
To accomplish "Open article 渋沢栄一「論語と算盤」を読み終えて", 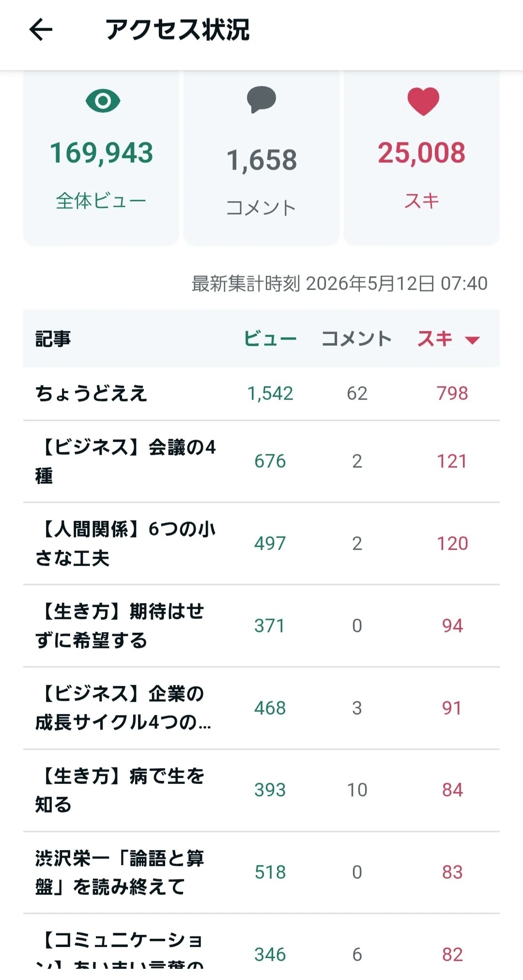I will point(261,873).
